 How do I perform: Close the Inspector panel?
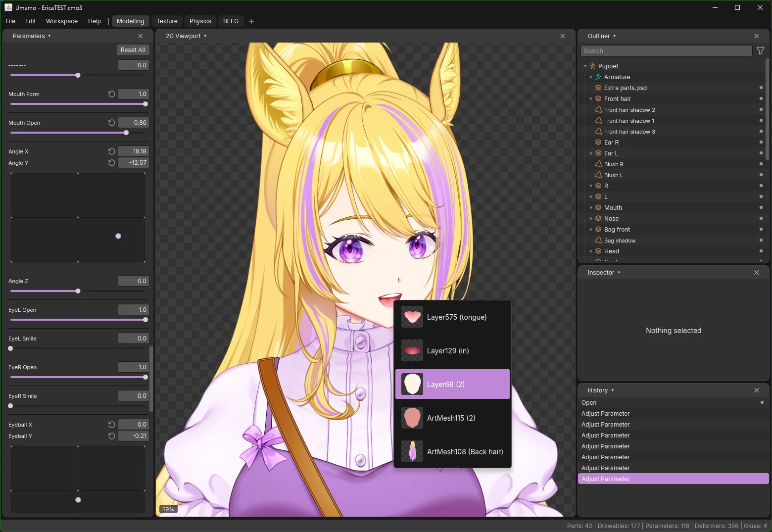point(757,273)
